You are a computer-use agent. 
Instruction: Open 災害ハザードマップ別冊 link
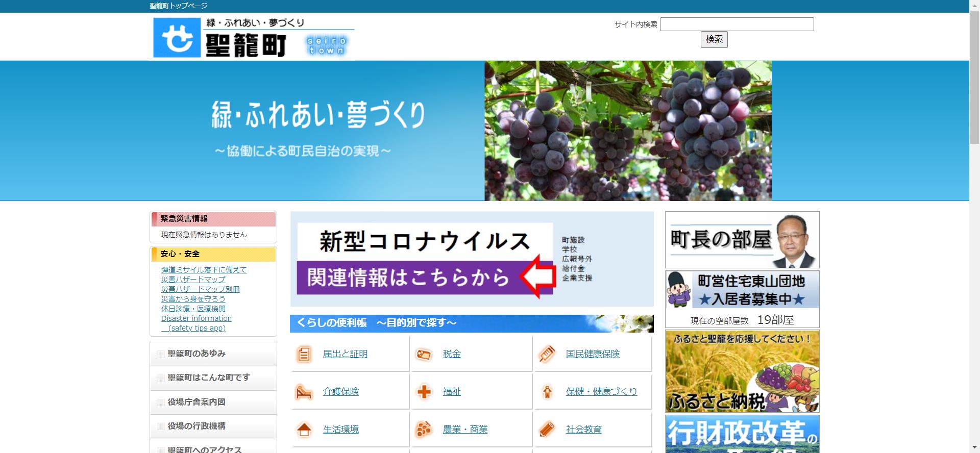(200, 289)
